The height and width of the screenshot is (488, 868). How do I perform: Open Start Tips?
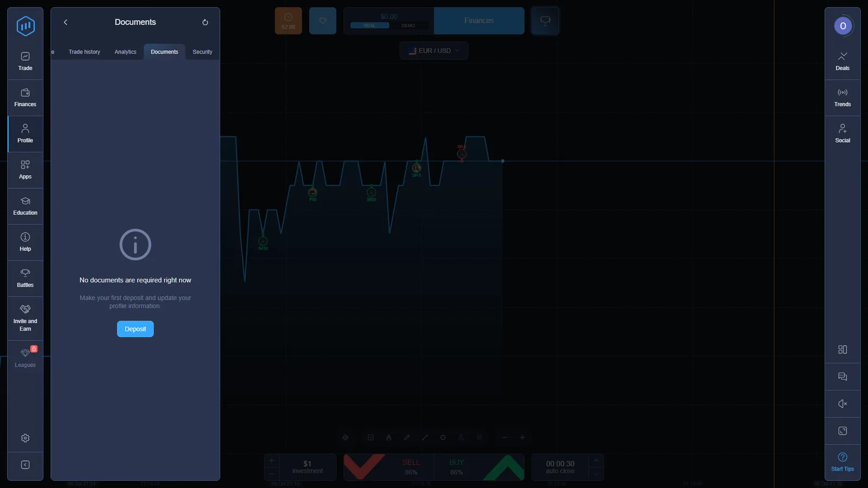(x=843, y=462)
